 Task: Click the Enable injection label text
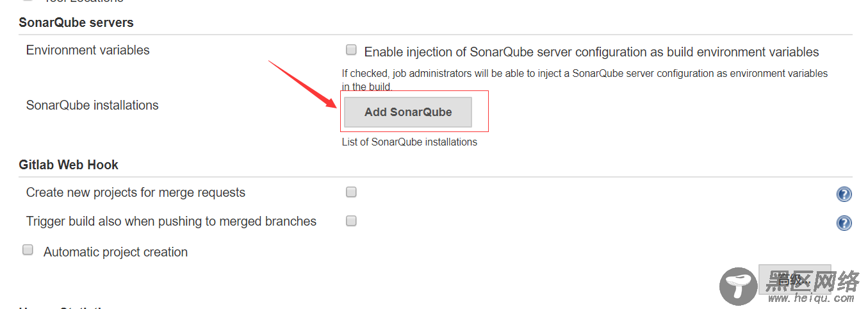(591, 52)
